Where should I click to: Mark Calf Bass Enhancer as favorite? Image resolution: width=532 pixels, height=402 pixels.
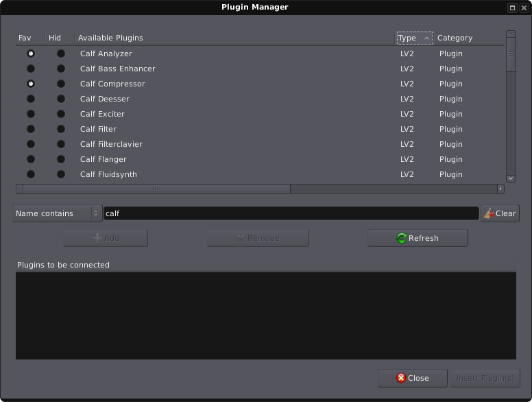click(x=31, y=69)
